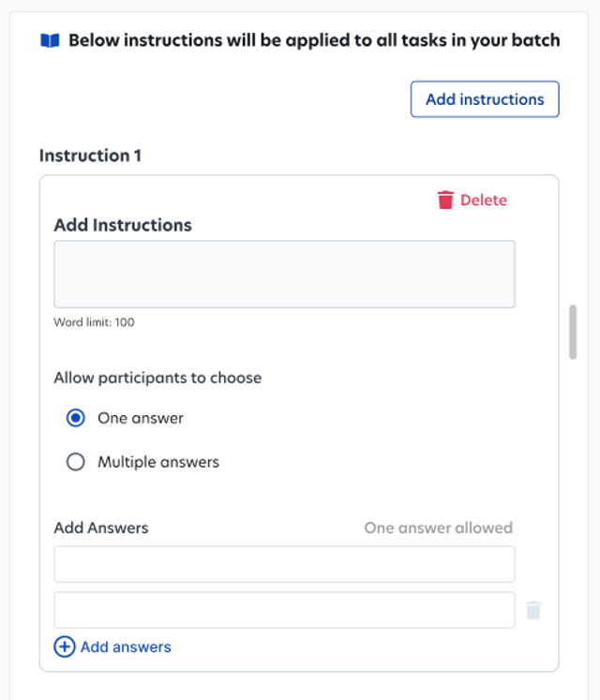Click the circled plus Add answers icon
Viewport: 600px width, 700px height.
[65, 647]
